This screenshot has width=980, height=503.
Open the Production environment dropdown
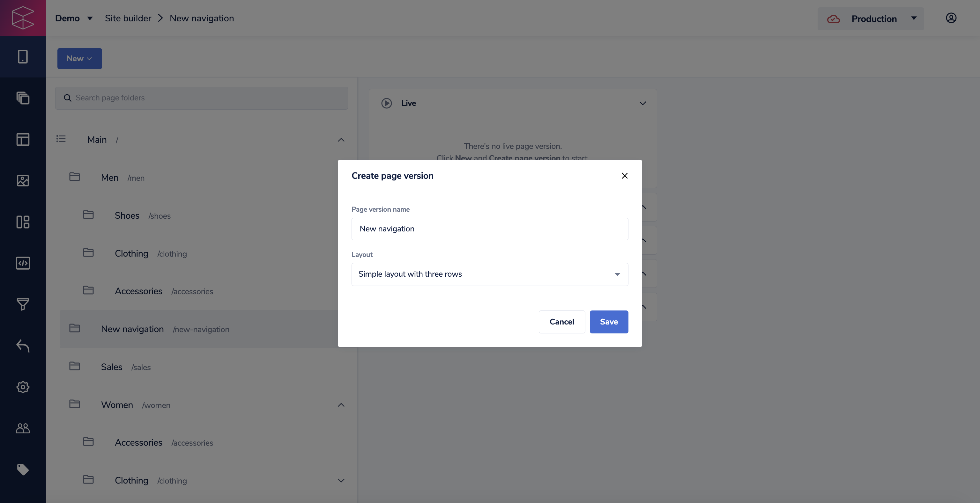point(871,18)
